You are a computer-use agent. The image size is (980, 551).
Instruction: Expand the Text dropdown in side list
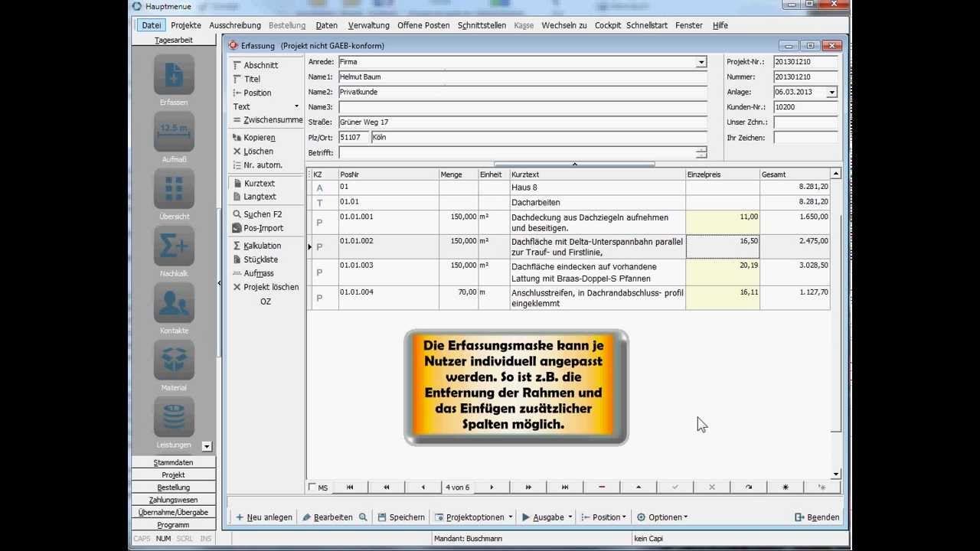coord(296,106)
